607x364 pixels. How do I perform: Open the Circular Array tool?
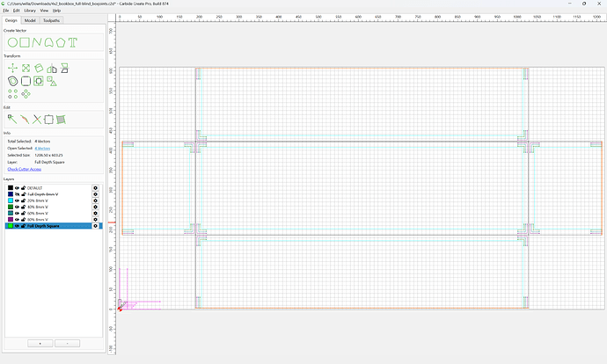26,94
